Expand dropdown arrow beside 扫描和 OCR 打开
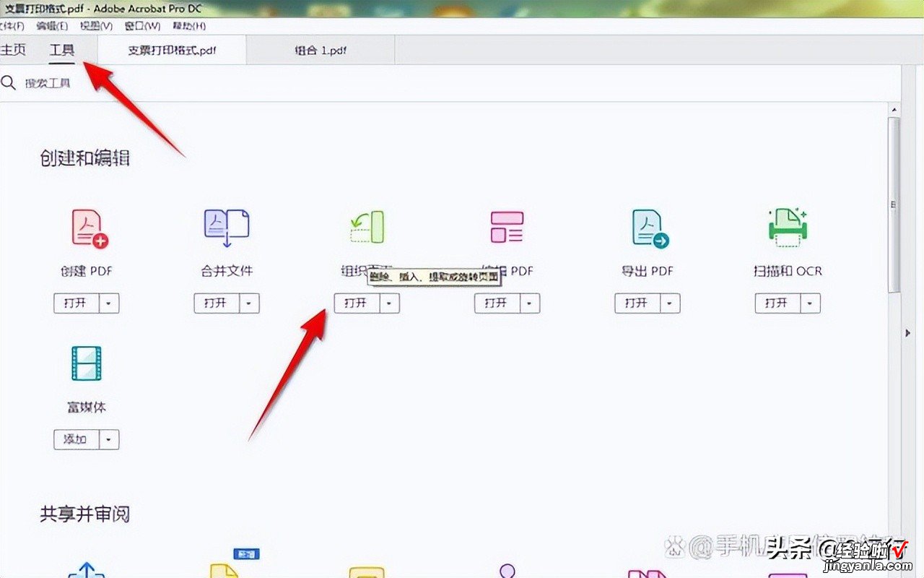The width and height of the screenshot is (924, 578). tap(810, 303)
